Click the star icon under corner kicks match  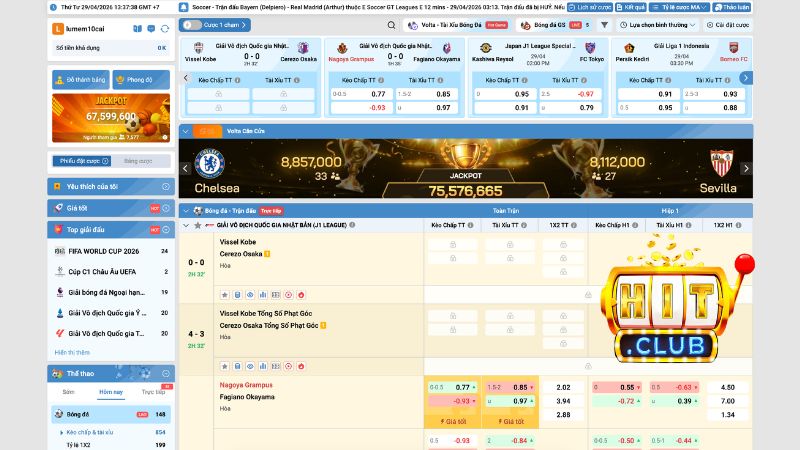224,366
